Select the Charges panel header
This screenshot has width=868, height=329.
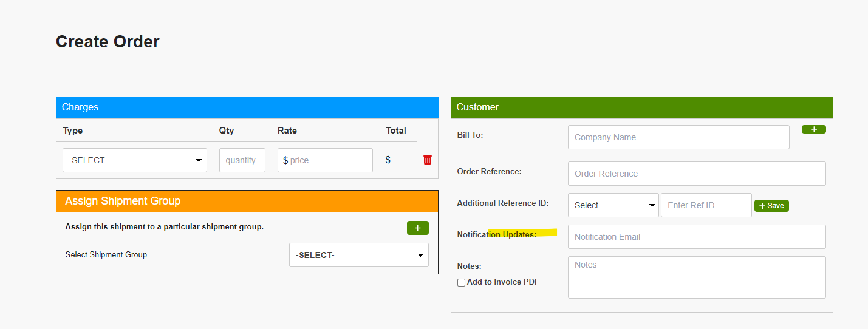coord(247,107)
